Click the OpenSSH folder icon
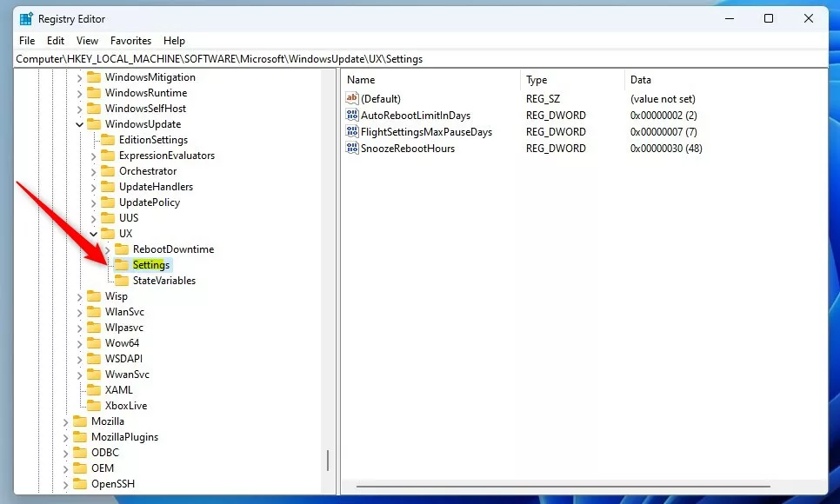840x504 pixels. pos(80,484)
